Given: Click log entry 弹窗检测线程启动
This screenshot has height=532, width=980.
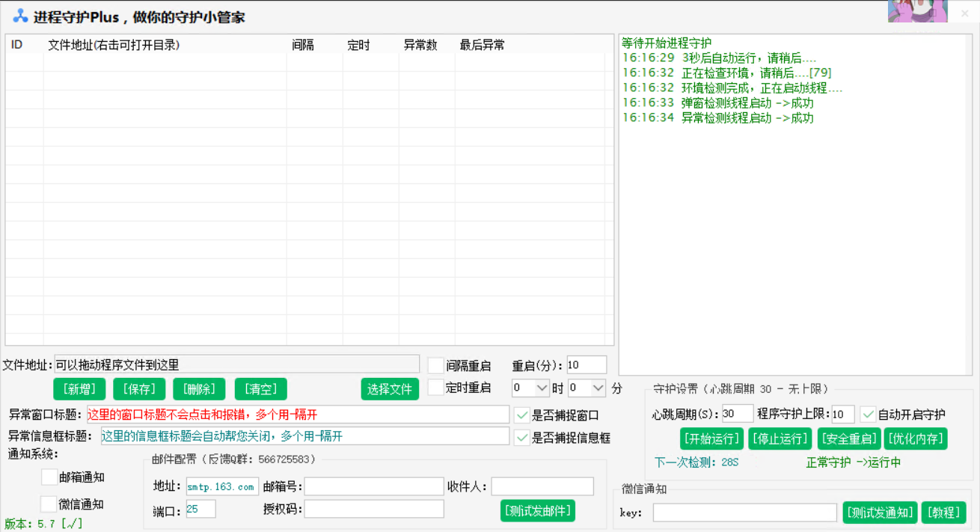Looking at the screenshot, I should pyautogui.click(x=718, y=103).
